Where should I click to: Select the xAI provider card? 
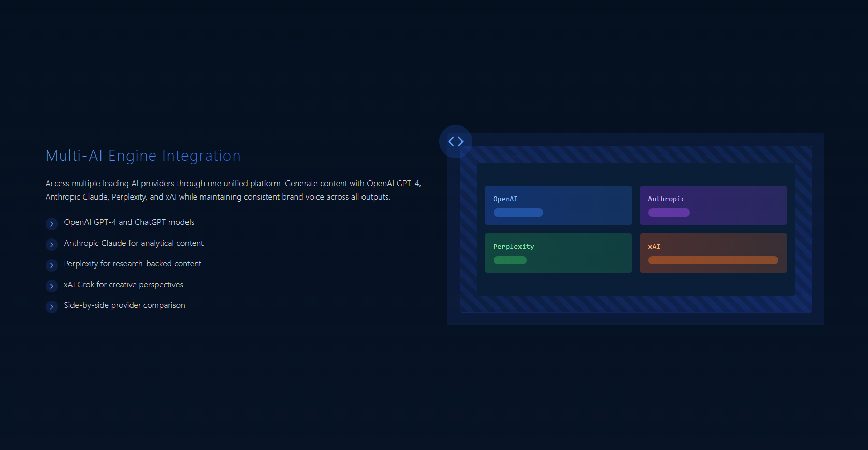click(x=713, y=253)
